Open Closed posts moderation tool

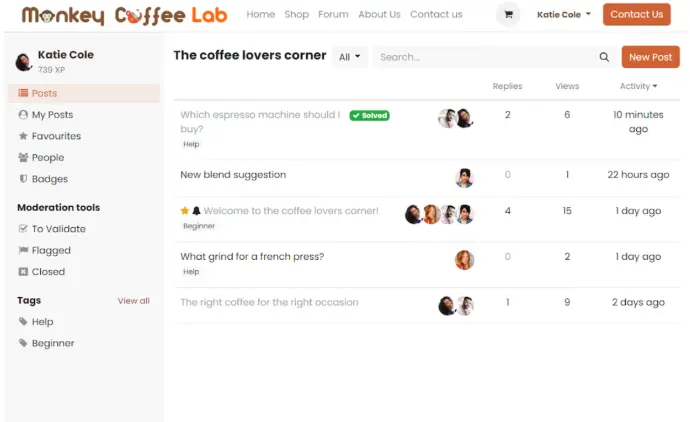(x=41, y=272)
